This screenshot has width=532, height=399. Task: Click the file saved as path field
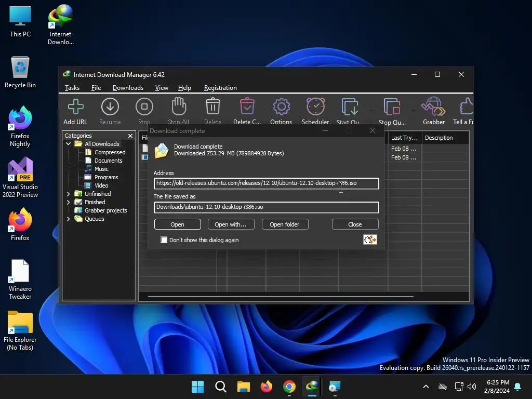[267, 207]
